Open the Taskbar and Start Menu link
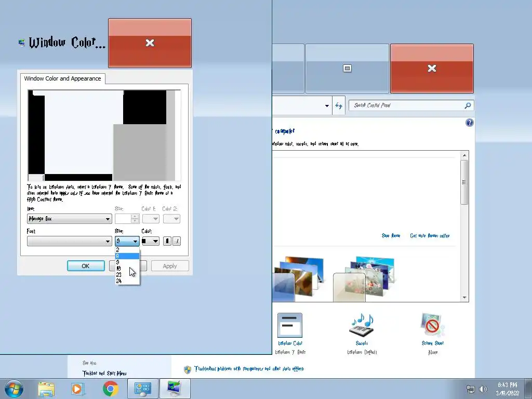The width and height of the screenshot is (532, 399). pos(104,373)
